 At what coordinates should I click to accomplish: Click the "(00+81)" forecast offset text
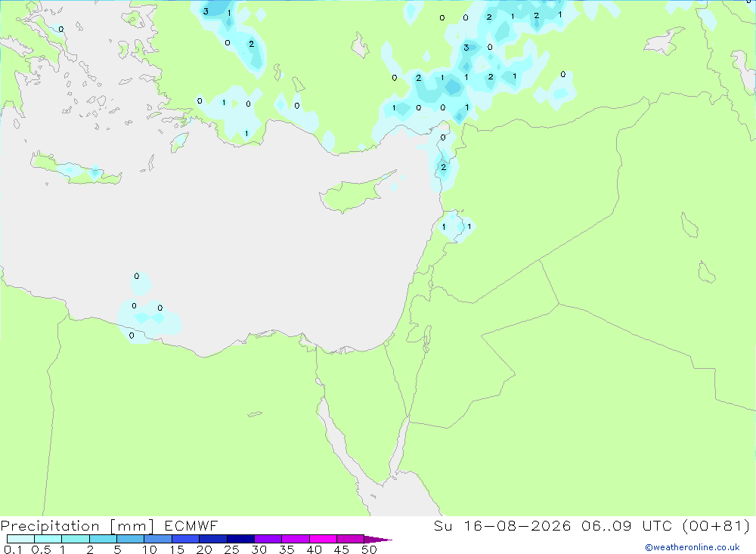[x=717, y=525]
